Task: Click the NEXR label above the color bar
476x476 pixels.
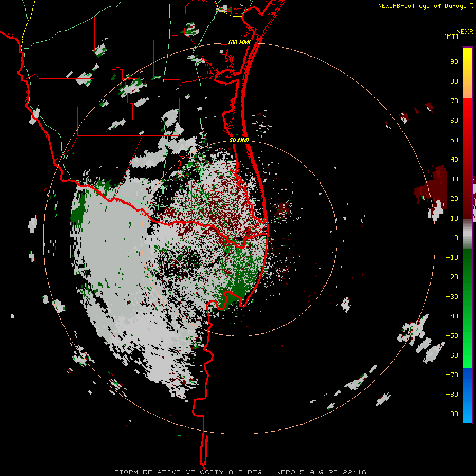Action: click(465, 32)
